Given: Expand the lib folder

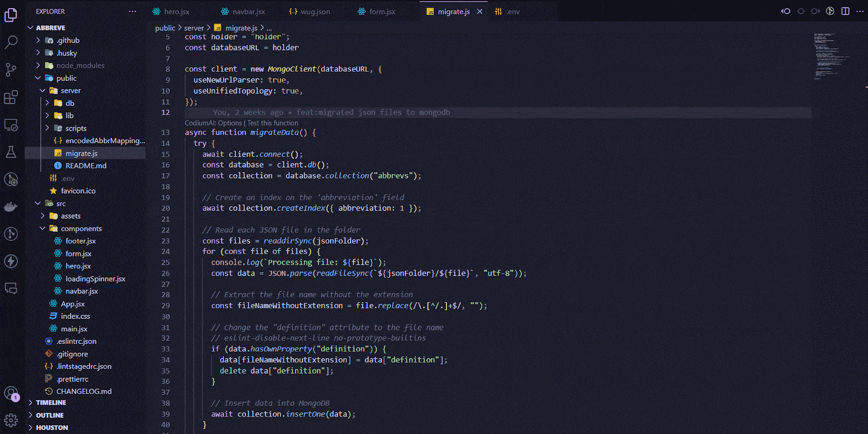Looking at the screenshot, I should (x=69, y=116).
